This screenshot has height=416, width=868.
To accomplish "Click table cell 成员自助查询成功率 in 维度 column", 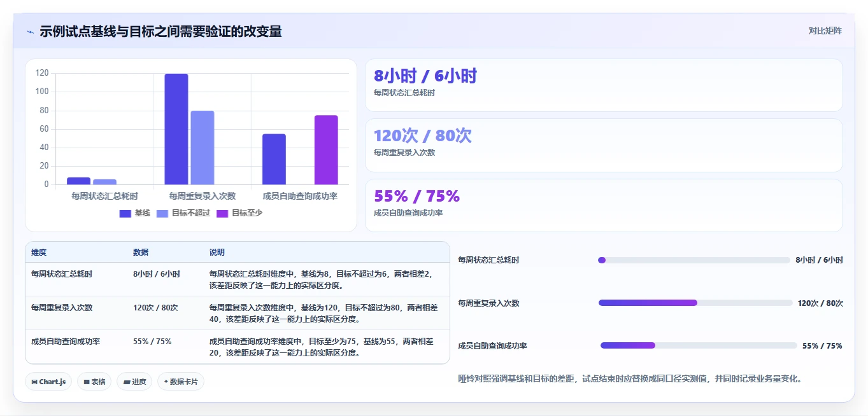I will coord(66,342).
